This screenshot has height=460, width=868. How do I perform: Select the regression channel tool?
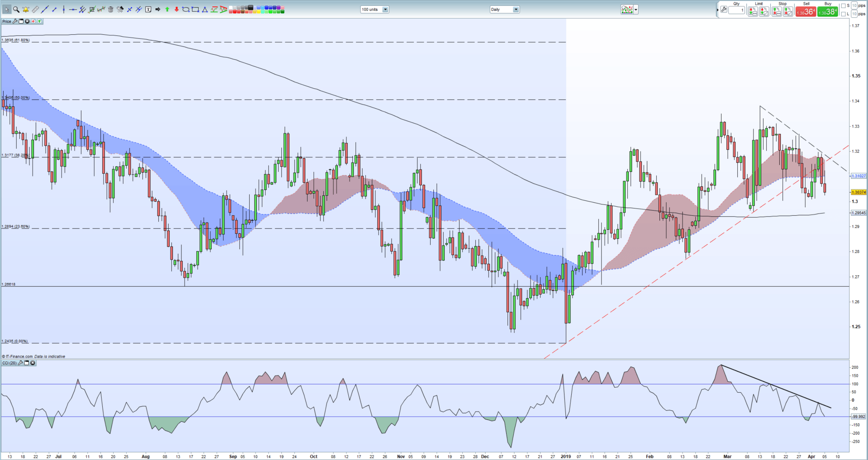pos(101,9)
